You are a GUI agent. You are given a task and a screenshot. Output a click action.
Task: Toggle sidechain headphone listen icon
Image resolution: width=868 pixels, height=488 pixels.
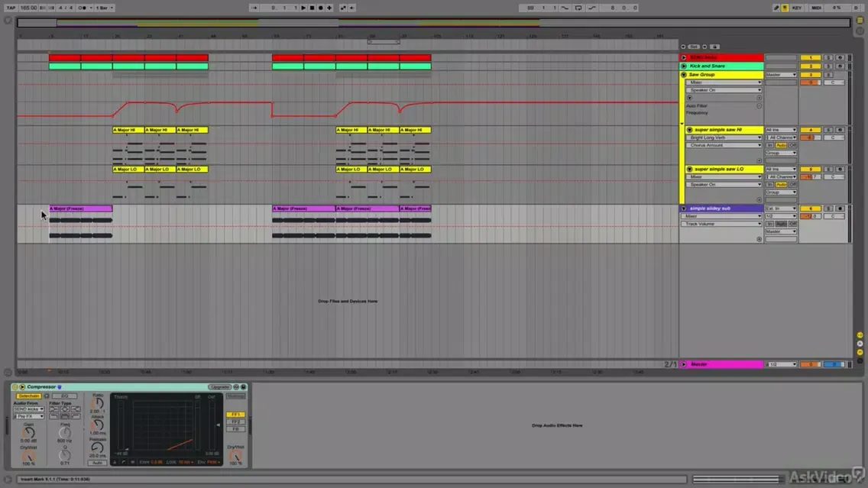click(x=47, y=396)
